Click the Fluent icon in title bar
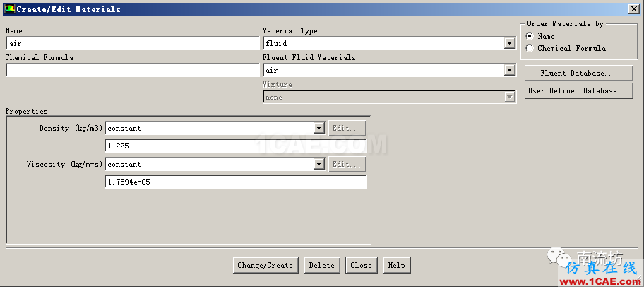 coord(9,8)
